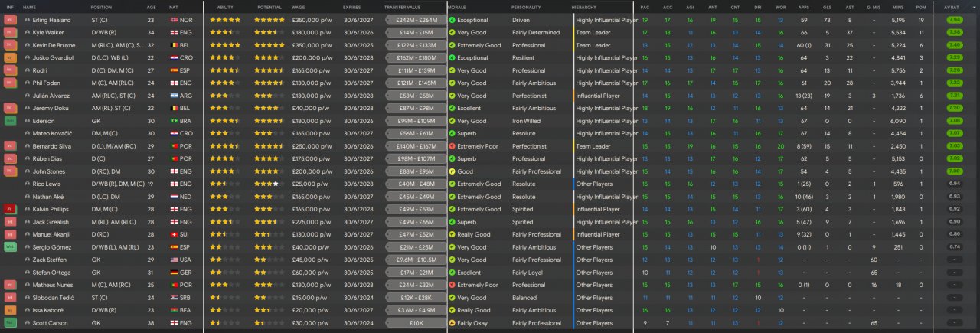Viewport: 980px width, 333px height.
Task: Open the player info icon beside Rodri
Action: 28,70
